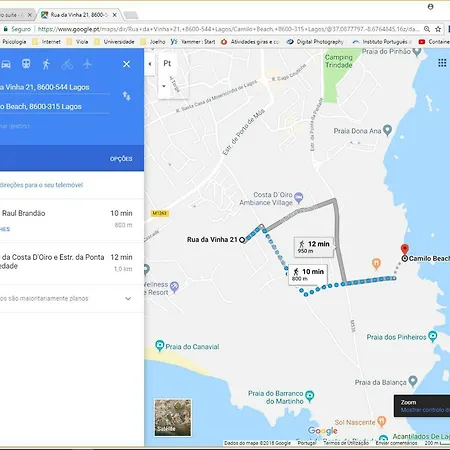Image resolution: width=450 pixels, height=450 pixels.
Task: Select walking travel mode icon
Action: pyautogui.click(x=46, y=64)
